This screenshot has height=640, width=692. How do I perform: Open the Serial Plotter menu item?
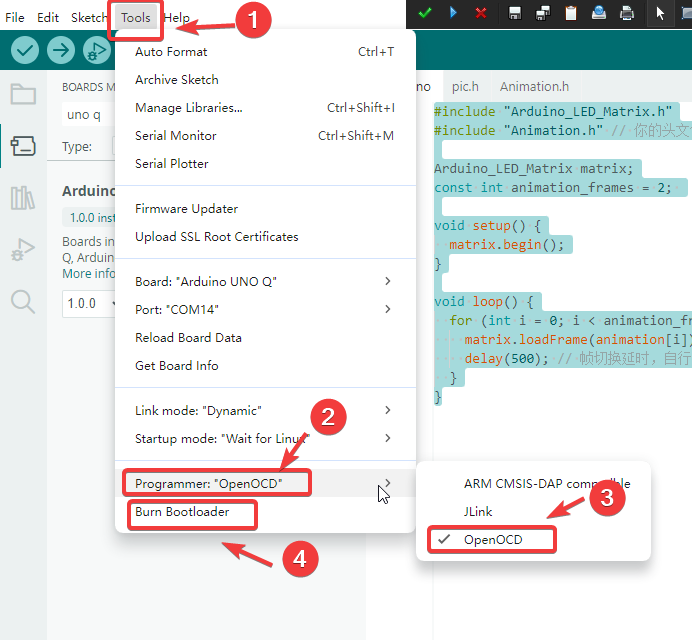tap(265, 164)
